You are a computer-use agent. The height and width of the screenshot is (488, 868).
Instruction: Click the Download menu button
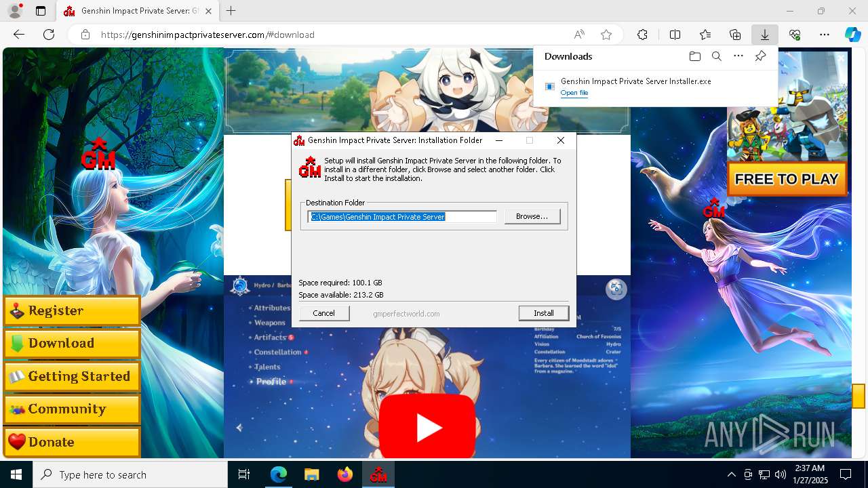(72, 344)
